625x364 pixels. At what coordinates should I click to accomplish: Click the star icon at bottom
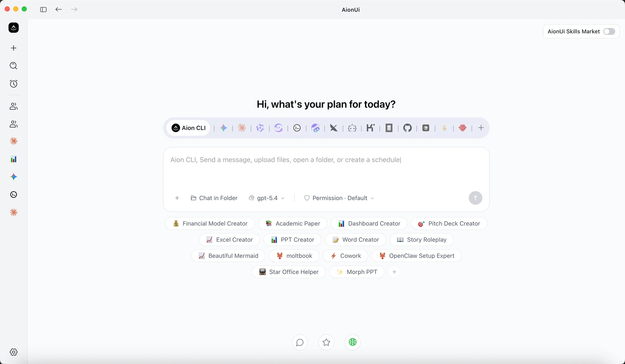click(x=326, y=342)
